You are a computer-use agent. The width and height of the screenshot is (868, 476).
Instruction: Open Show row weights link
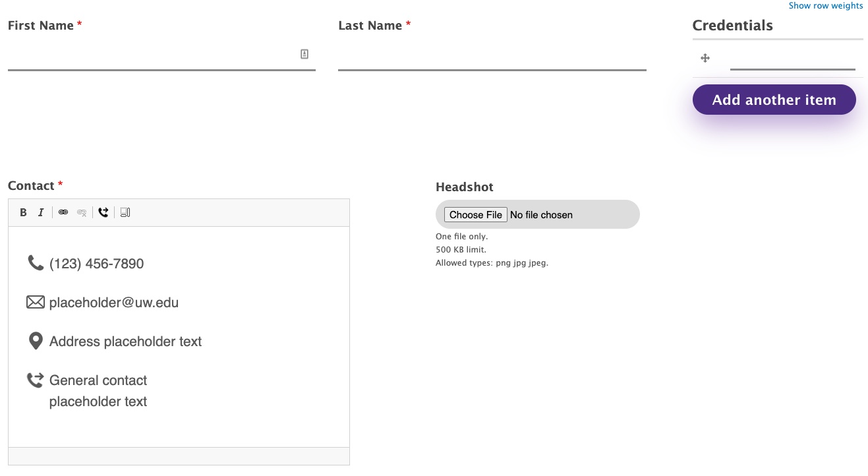[826, 5]
